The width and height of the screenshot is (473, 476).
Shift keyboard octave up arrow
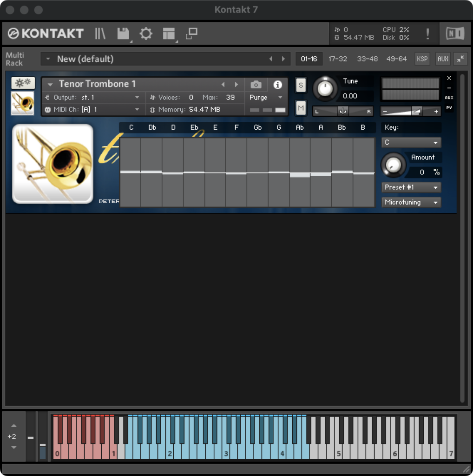tap(13, 426)
